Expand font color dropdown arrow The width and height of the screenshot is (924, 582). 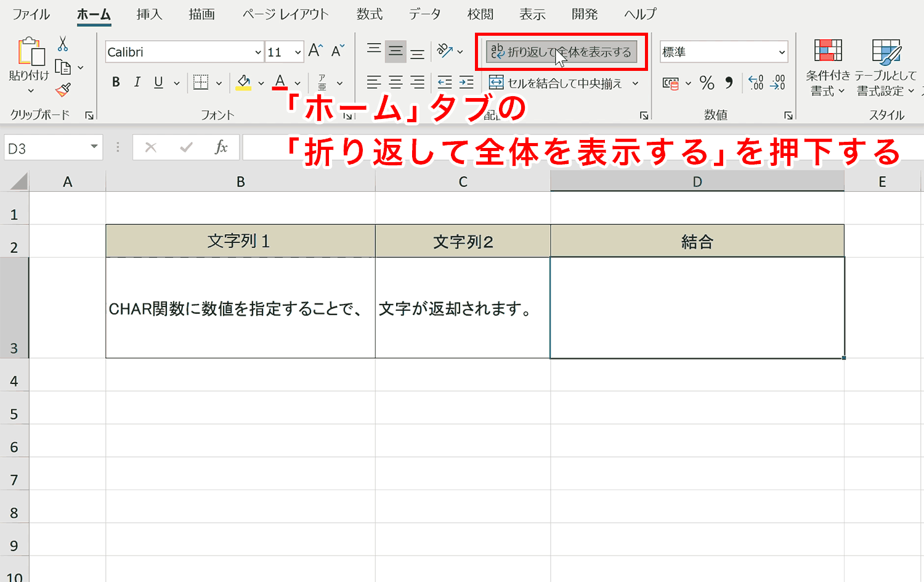298,83
